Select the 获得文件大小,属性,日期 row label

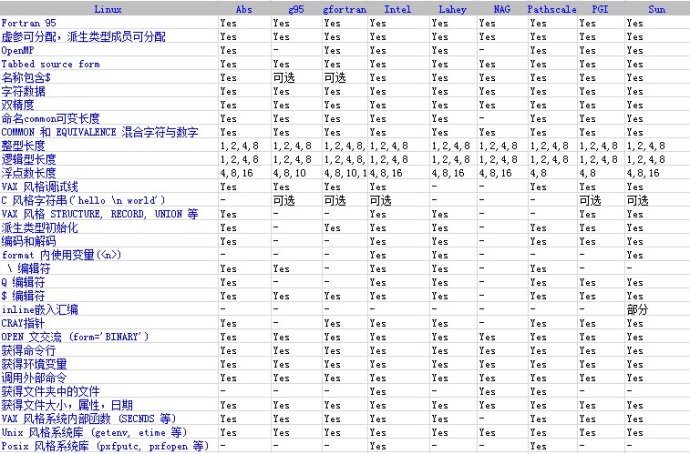pos(67,405)
